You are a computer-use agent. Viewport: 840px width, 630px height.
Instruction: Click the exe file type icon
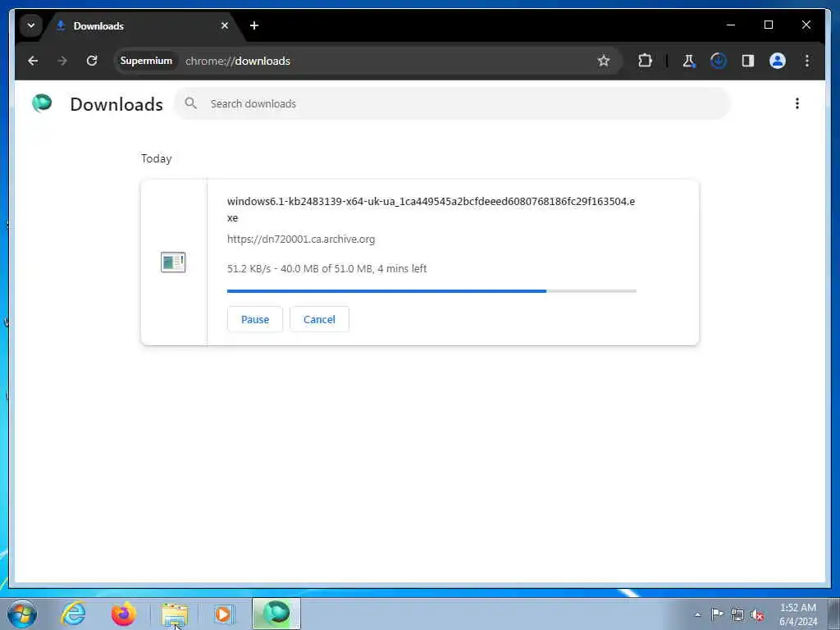(x=173, y=262)
